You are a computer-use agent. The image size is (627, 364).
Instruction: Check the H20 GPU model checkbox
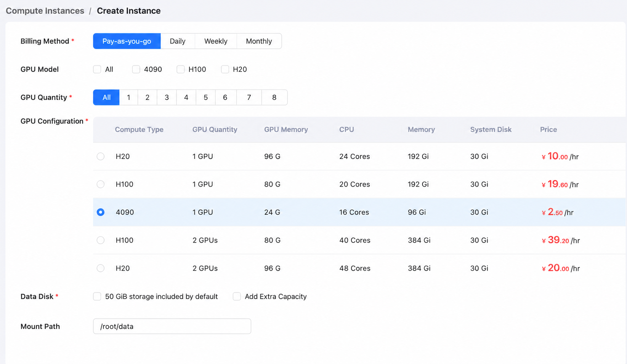(x=225, y=69)
